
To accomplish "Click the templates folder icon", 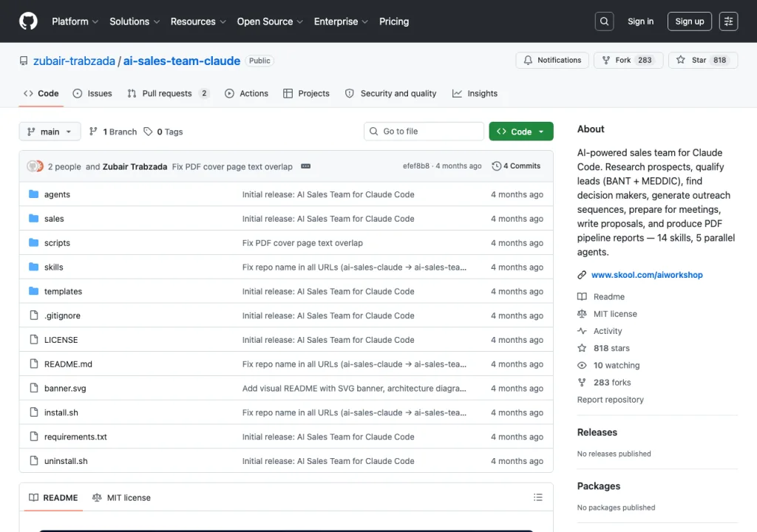I will tap(33, 290).
